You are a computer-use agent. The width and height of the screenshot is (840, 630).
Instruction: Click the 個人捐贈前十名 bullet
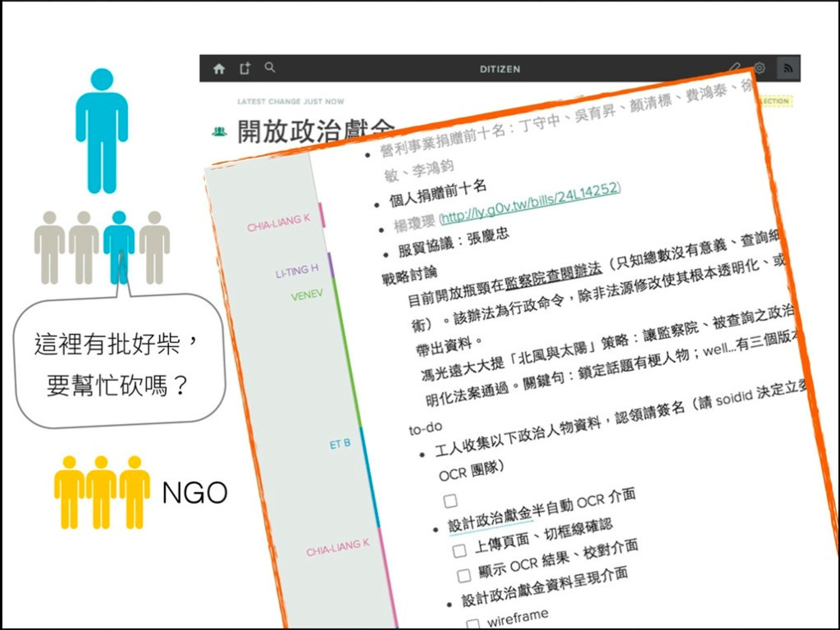[x=438, y=194]
